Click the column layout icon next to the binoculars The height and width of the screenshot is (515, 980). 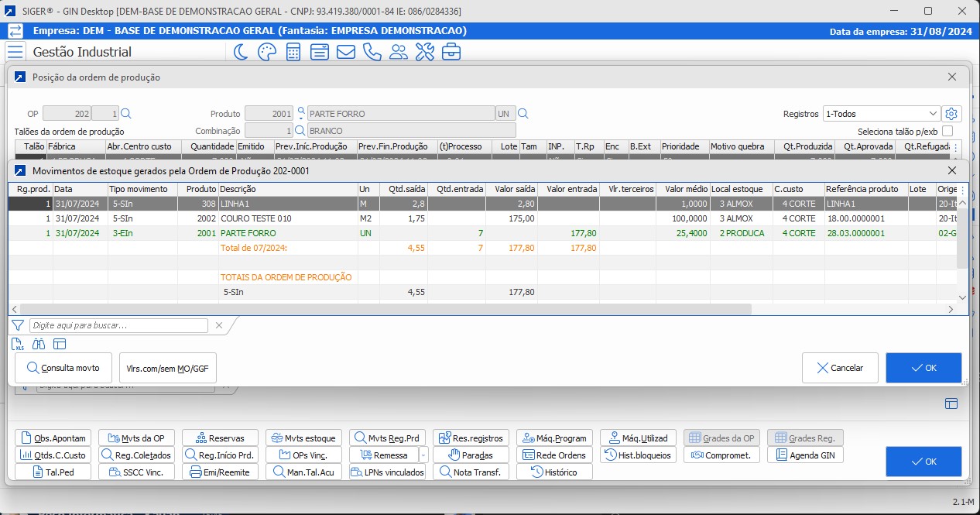[60, 343]
